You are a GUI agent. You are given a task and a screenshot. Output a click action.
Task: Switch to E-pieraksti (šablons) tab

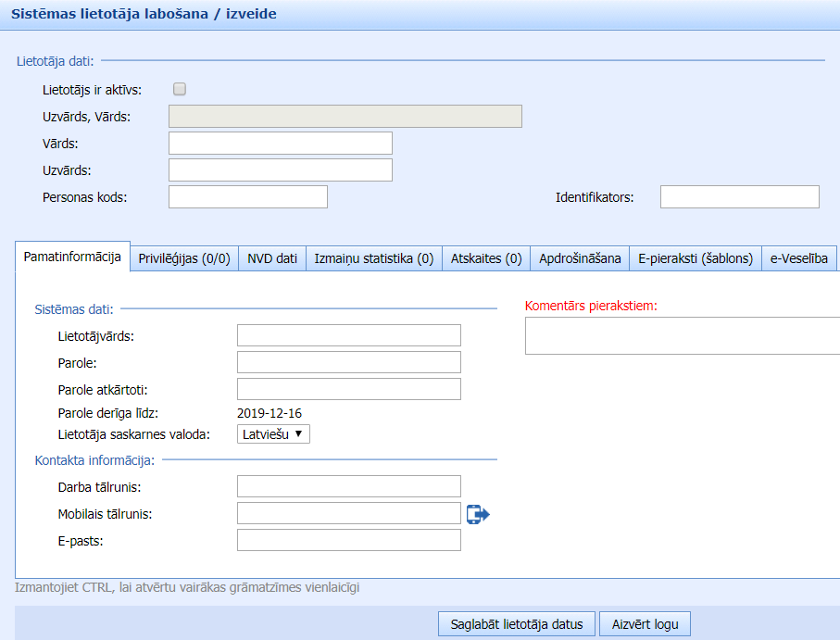[x=696, y=258]
